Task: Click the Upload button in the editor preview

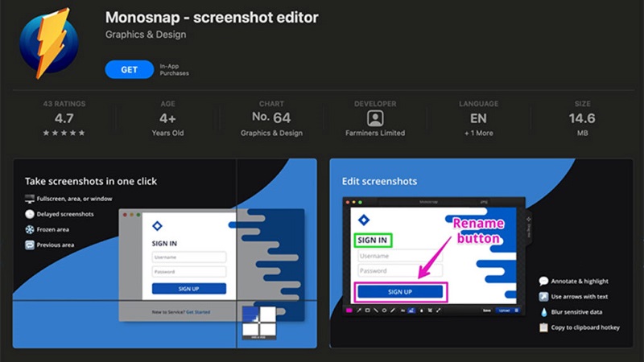Action: 505,311
